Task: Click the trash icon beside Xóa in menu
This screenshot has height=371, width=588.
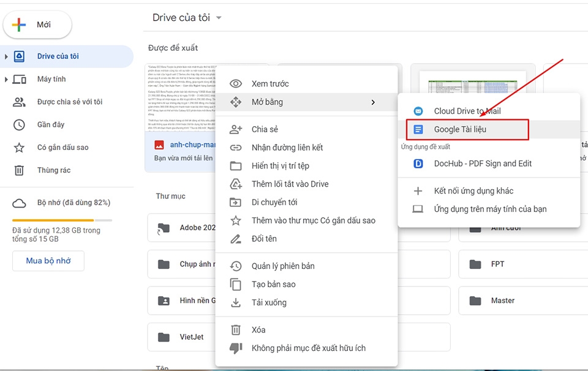Action: [235, 330]
